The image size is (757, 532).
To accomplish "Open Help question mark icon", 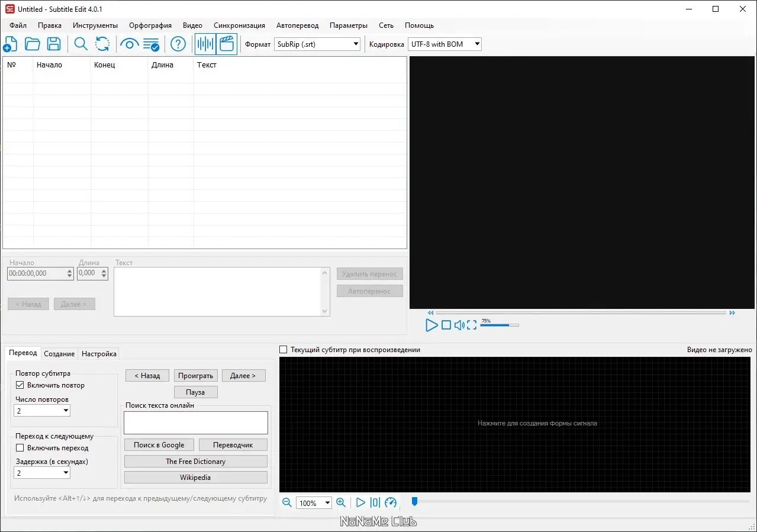I will tap(178, 44).
